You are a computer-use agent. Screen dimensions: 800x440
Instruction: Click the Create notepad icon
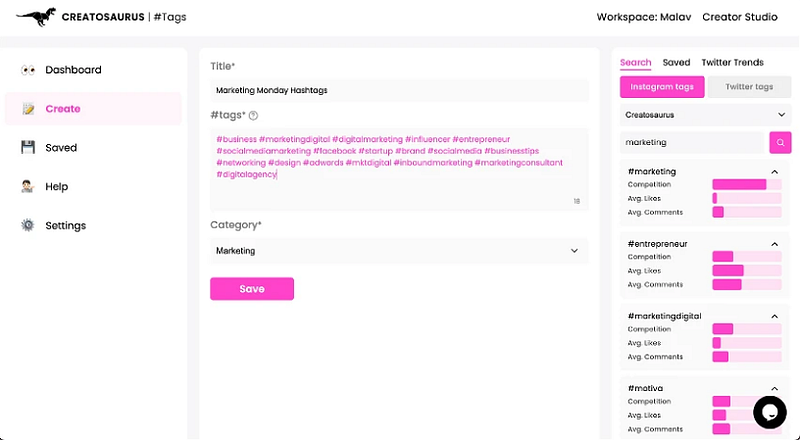coord(28,109)
